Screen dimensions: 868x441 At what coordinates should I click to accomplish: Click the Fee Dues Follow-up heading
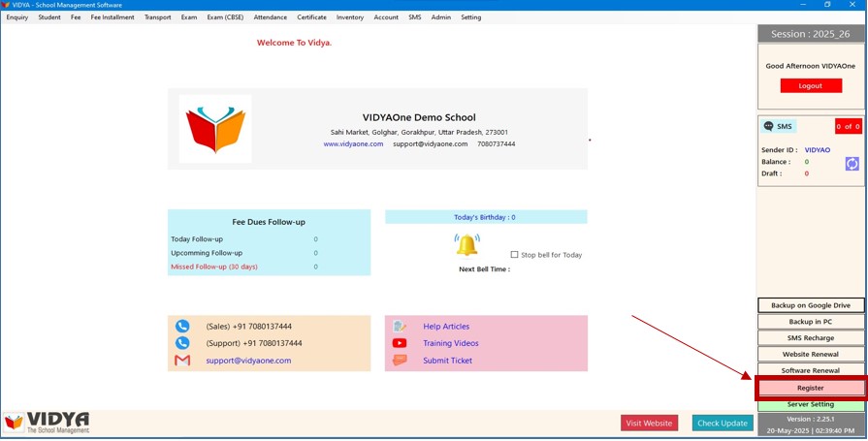click(269, 222)
